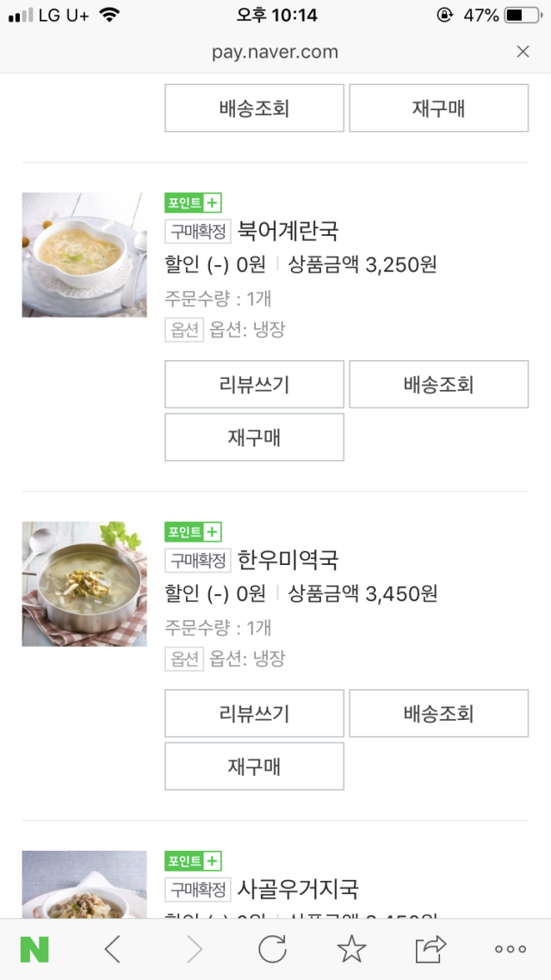This screenshot has height=980, width=551.
Task: Tap the forward arrow icon
Action: [x=195, y=949]
